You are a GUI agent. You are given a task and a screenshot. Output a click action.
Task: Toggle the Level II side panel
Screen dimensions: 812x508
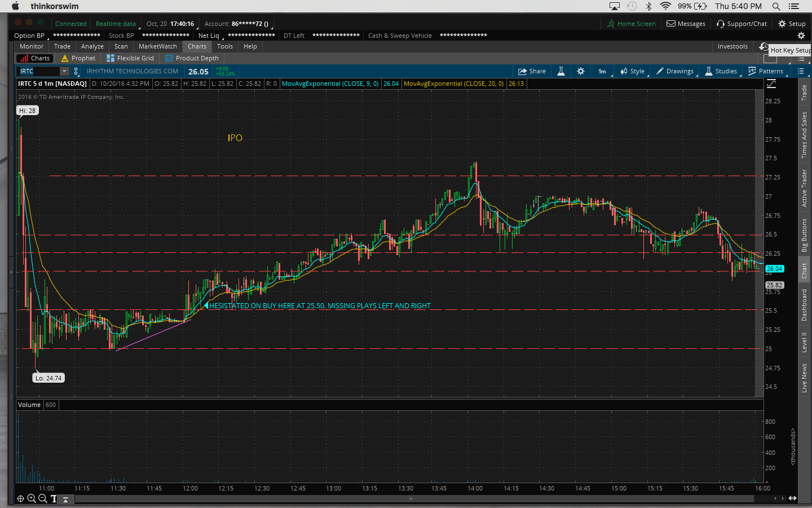(x=804, y=342)
